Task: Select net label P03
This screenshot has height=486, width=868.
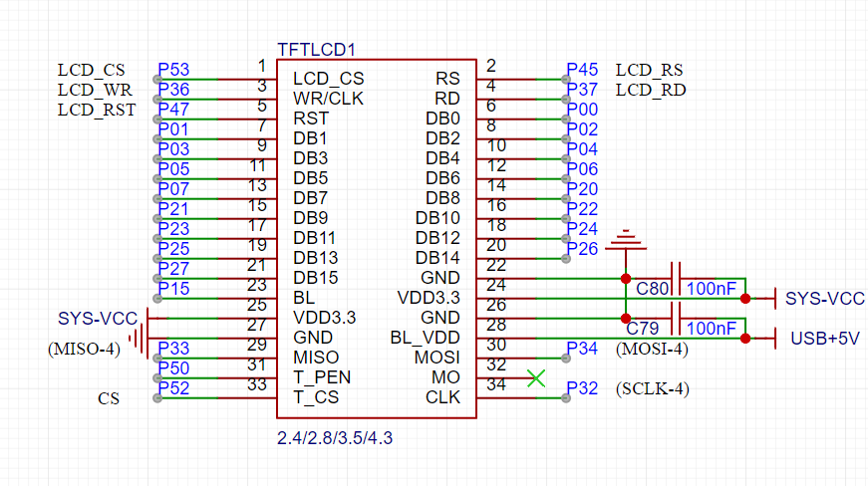Action: click(173, 149)
